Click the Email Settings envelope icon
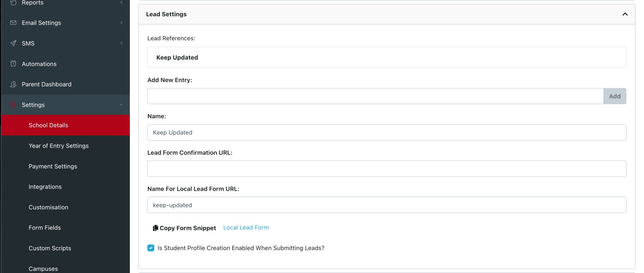This screenshot has width=644, height=273. pyautogui.click(x=13, y=23)
